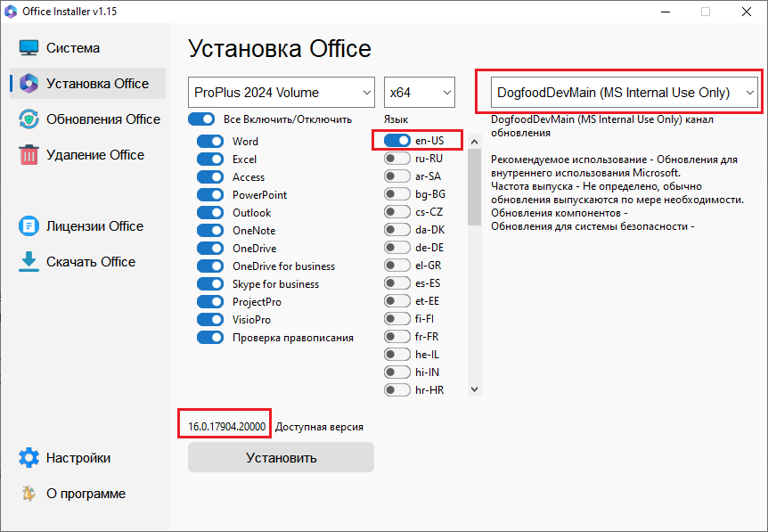Image resolution: width=768 pixels, height=532 pixels.
Task: Click the Обновления Office shield icon
Action: tap(29, 119)
